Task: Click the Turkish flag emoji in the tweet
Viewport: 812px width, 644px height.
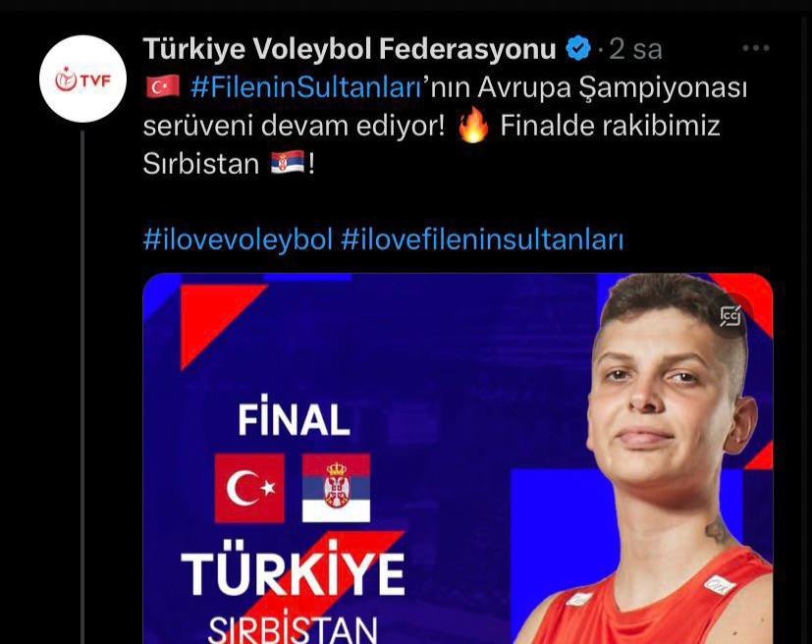Action: (163, 87)
